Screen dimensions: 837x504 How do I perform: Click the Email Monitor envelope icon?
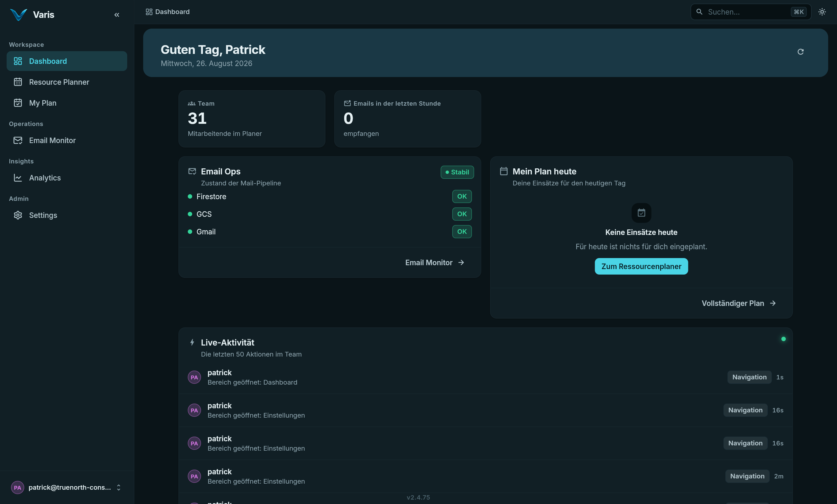coord(18,141)
